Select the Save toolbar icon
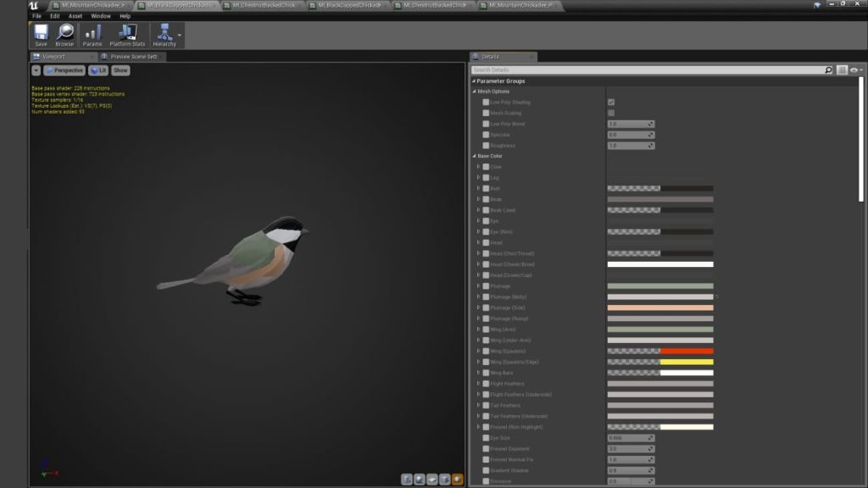The width and height of the screenshot is (868, 488). [39, 32]
